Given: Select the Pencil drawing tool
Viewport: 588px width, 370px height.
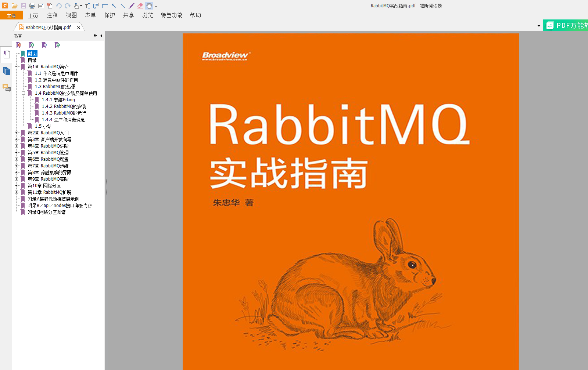Looking at the screenshot, I should click(x=132, y=6).
